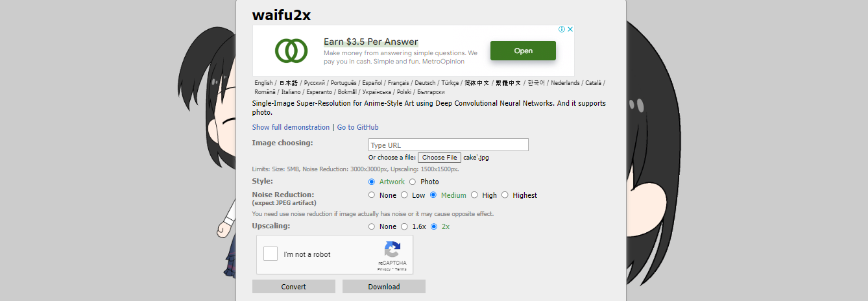
Task: Open the Show full demonstration link
Action: pos(291,127)
